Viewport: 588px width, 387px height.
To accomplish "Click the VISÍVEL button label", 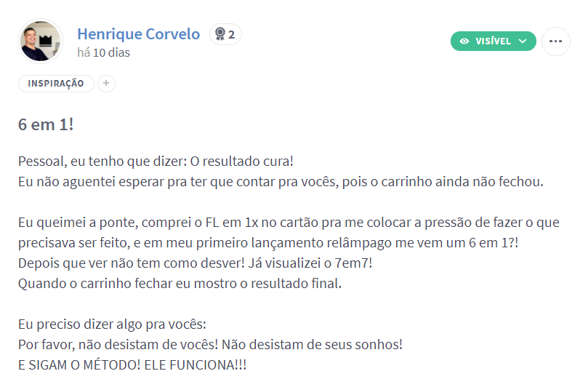I will point(493,41).
